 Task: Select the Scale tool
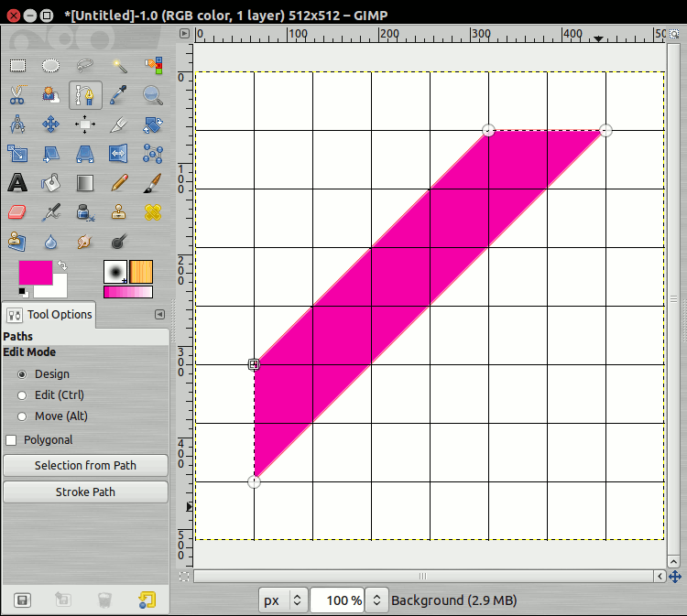pyautogui.click(x=17, y=154)
